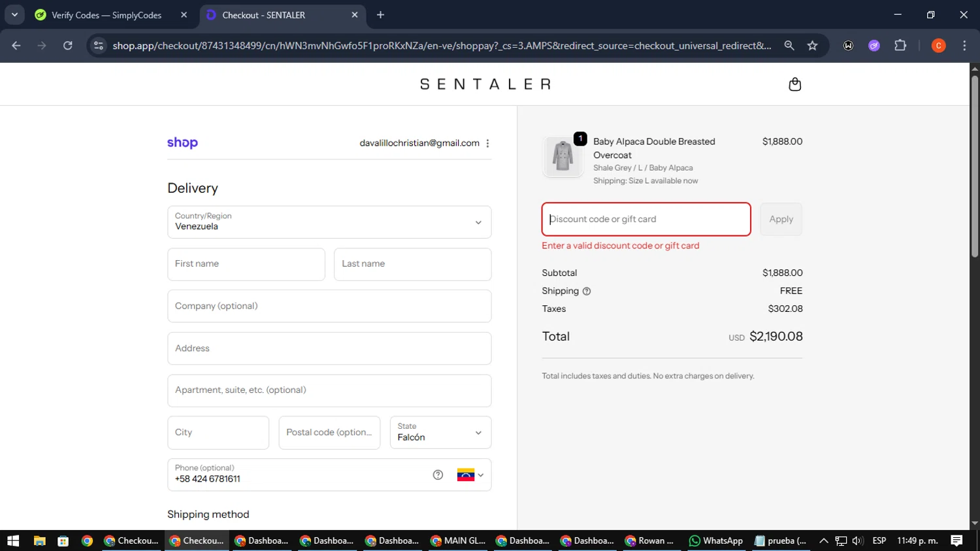Click the ESP language indicator
This screenshot has height=551, width=980.
coord(879,541)
